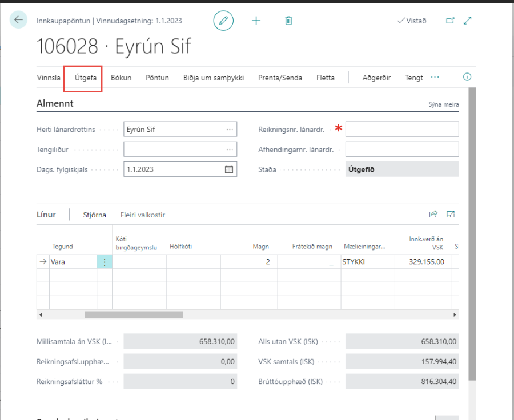
Task: Open the Bókun menu
Action: (121, 78)
